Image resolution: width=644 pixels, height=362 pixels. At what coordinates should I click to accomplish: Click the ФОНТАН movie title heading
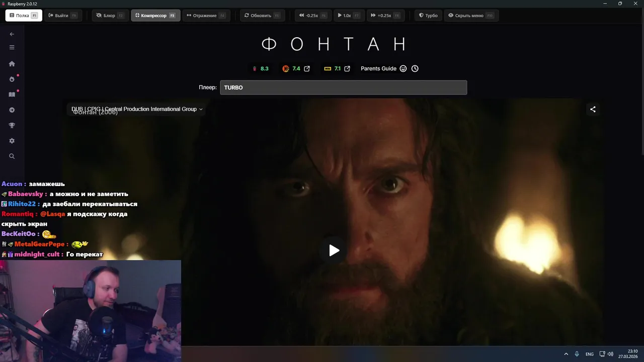[334, 44]
